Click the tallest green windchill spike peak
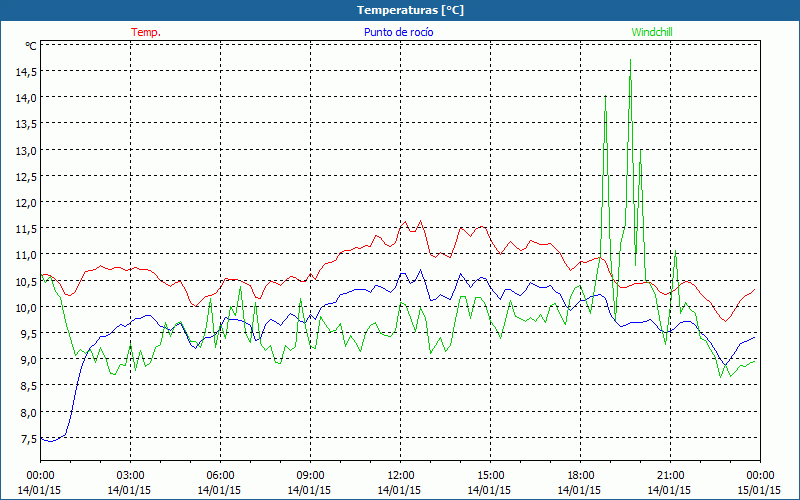Viewport: 800px width, 500px height. [631, 60]
